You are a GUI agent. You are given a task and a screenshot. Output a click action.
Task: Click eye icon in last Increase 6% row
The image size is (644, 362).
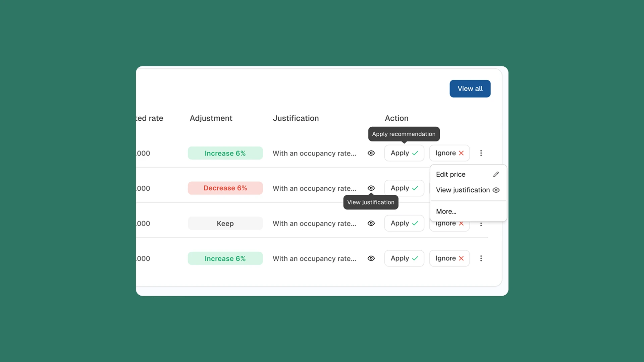(x=371, y=258)
